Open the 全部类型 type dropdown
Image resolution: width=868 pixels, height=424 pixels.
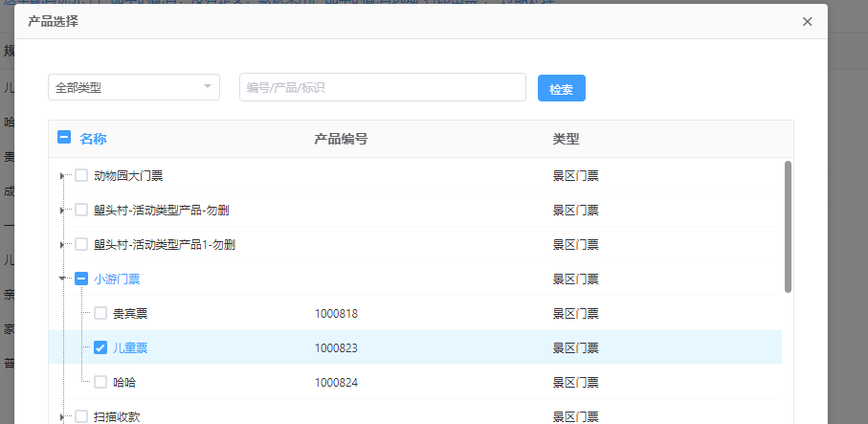(134, 87)
